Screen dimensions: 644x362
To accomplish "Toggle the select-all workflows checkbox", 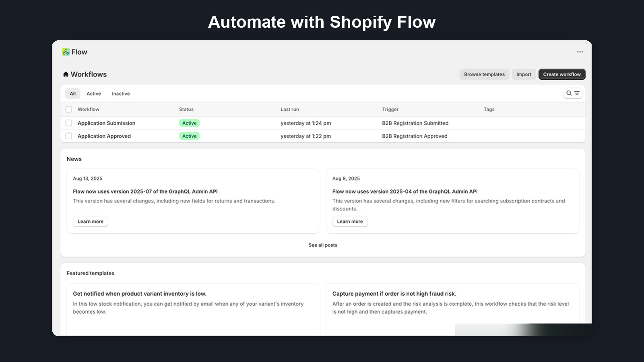I will [x=68, y=109].
